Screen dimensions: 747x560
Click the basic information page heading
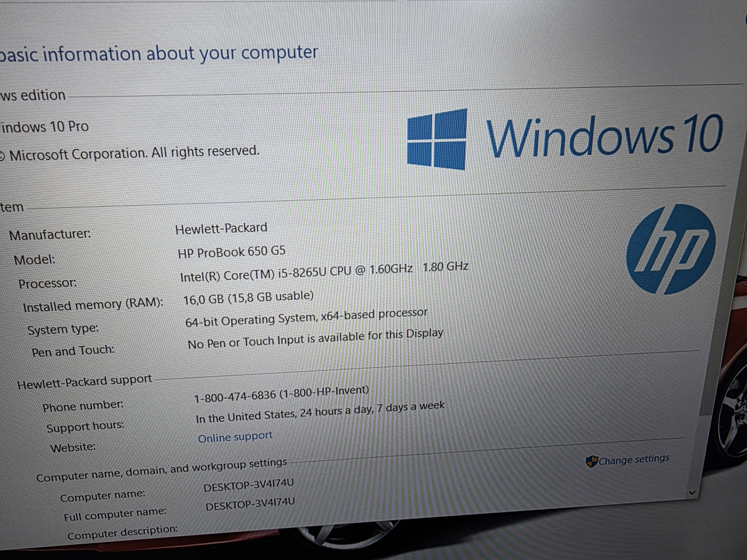(x=159, y=54)
